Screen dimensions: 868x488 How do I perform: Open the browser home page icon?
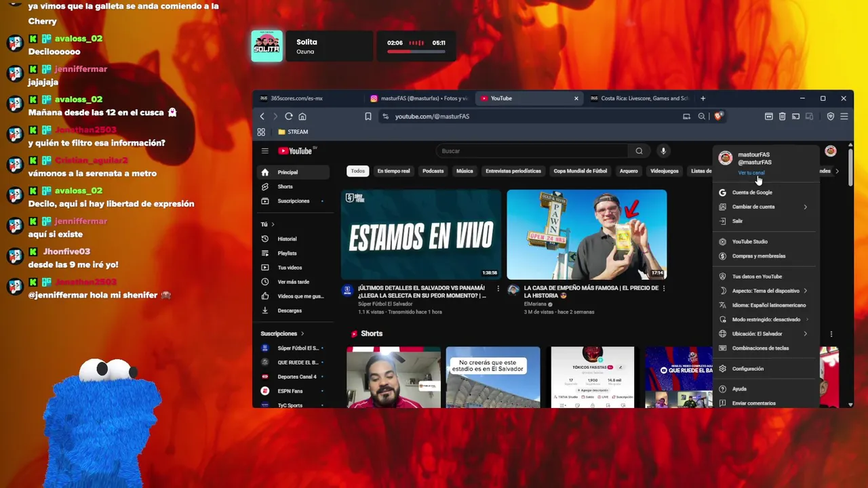302,117
